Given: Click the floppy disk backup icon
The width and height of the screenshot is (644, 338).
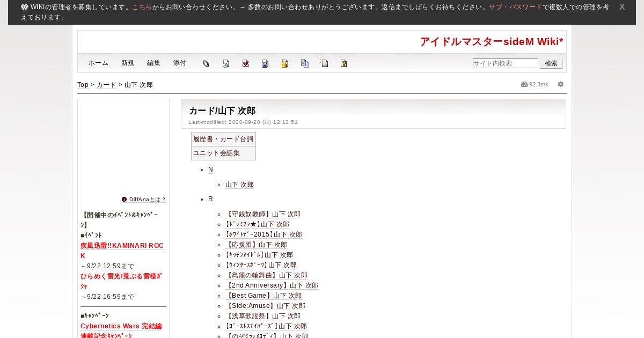Looking at the screenshot, I should coord(265,63).
